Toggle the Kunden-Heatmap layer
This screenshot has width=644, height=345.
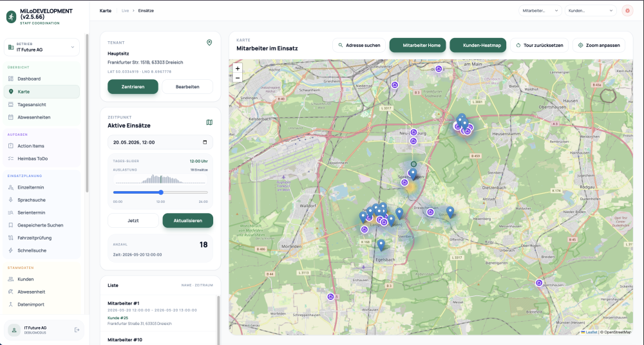click(x=478, y=45)
